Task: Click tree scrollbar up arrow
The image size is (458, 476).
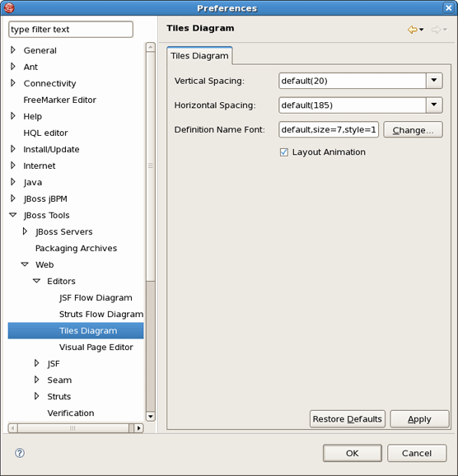Action: tap(151, 47)
